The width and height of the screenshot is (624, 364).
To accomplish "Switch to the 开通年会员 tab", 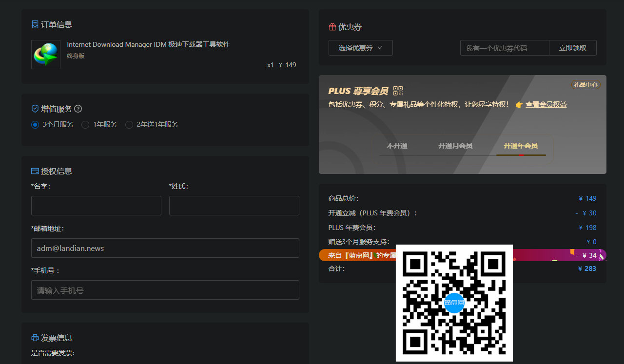I will [521, 146].
